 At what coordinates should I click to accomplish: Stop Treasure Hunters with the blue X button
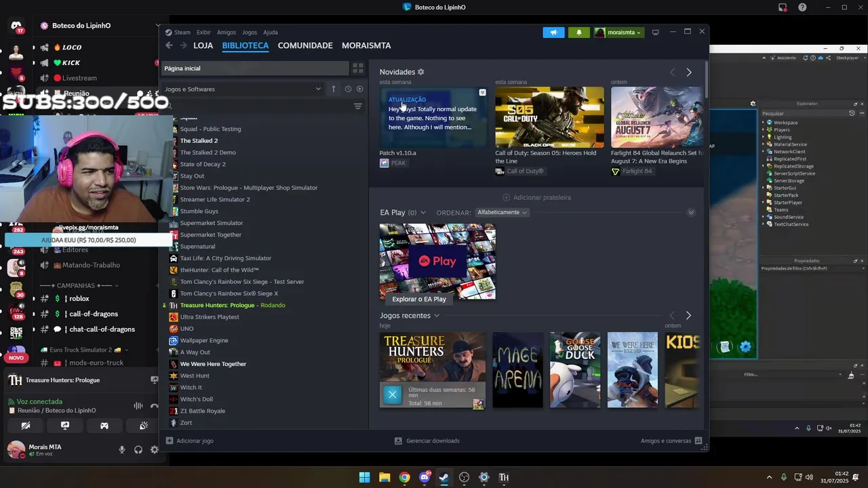pos(392,394)
